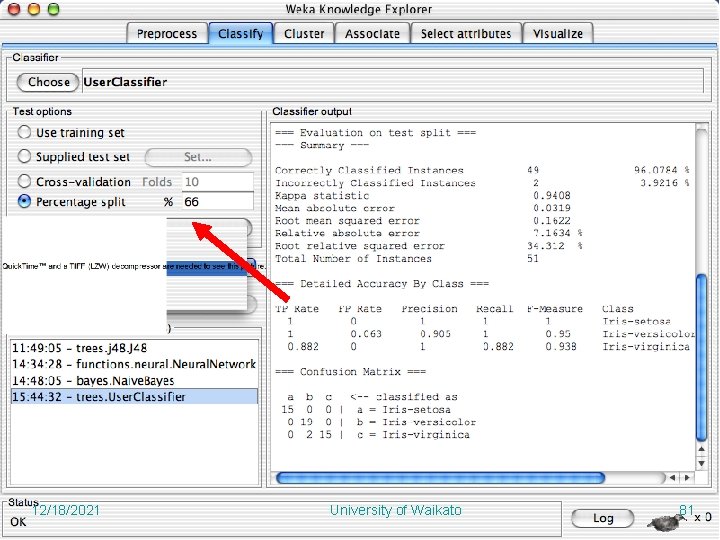
Task: Choose the Cross-validation radio button
Action: point(74,181)
